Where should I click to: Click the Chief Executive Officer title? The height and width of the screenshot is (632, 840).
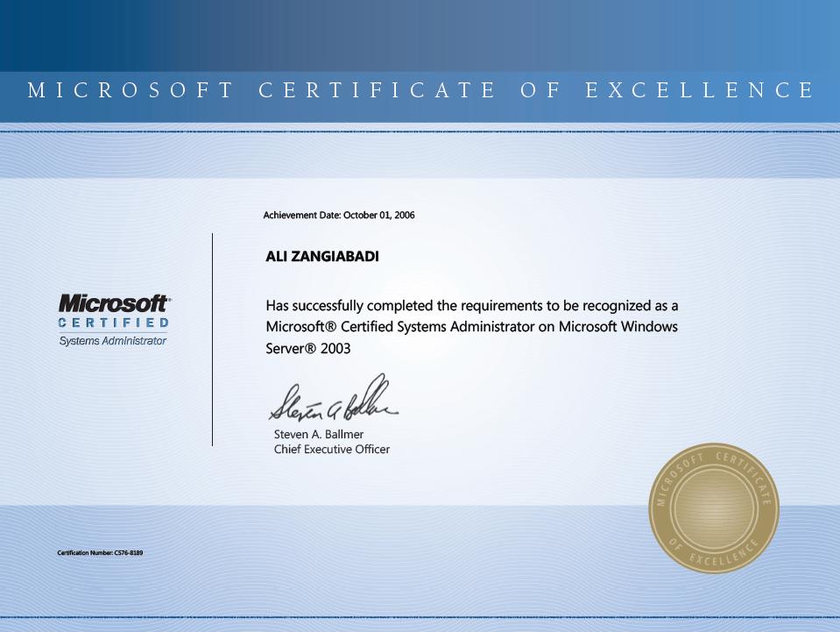click(x=332, y=449)
